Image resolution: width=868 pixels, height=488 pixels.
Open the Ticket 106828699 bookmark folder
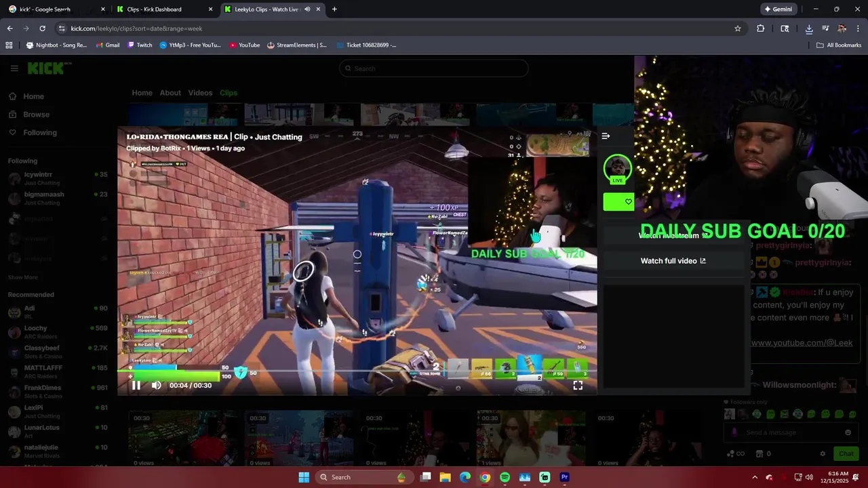366,45
